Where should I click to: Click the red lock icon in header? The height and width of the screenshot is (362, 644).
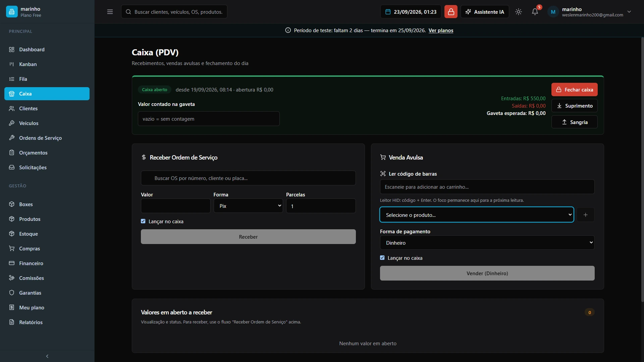pyautogui.click(x=451, y=12)
